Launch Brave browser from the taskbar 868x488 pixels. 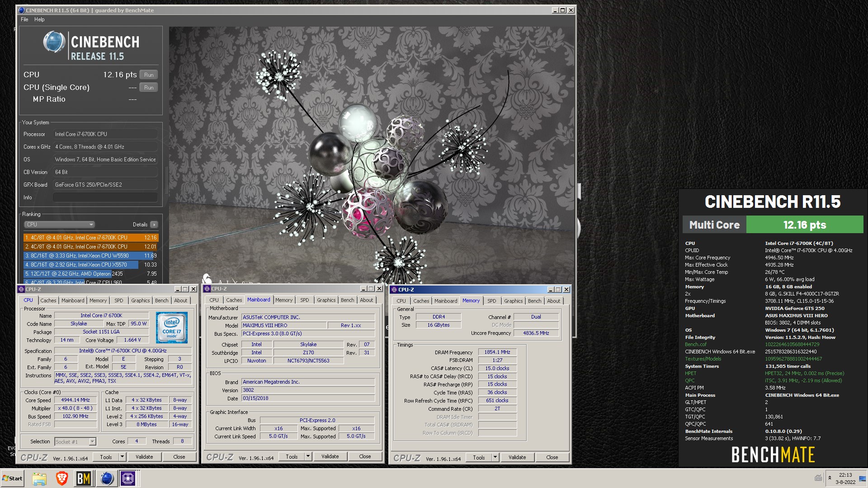pos(61,479)
